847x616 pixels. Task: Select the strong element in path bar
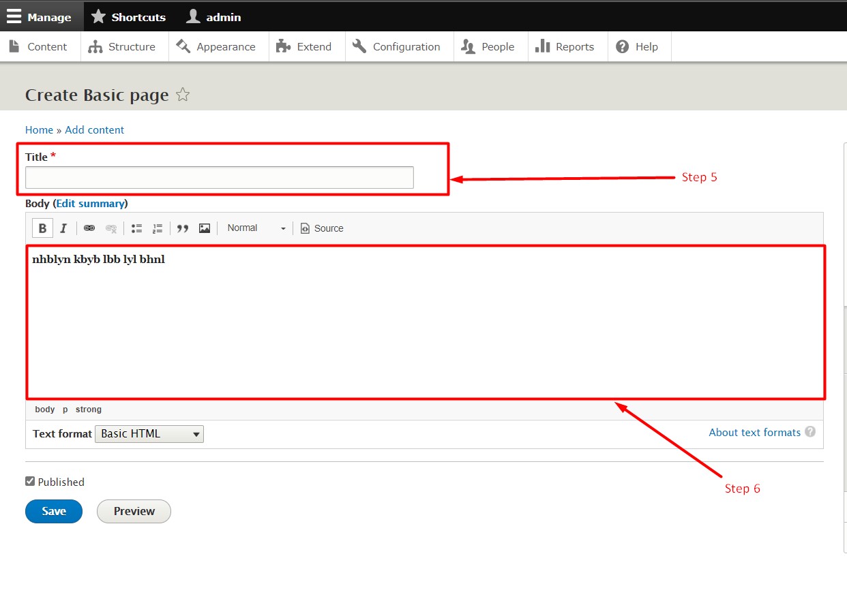tap(89, 410)
